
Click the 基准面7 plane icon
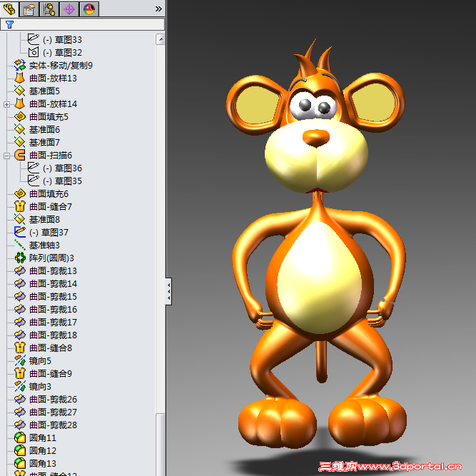(20, 142)
